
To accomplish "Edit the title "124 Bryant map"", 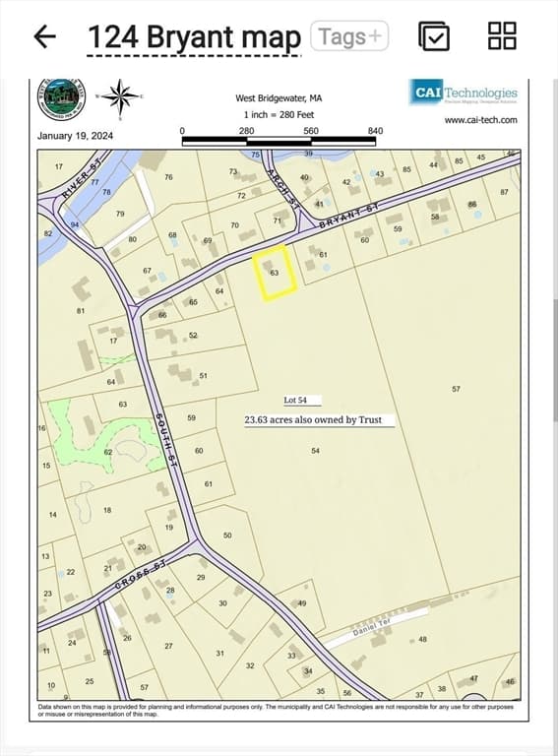I will click(194, 37).
